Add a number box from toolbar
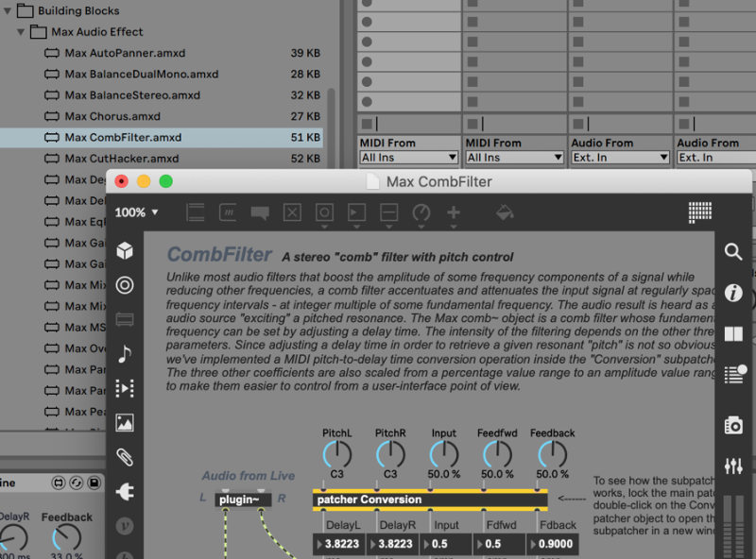This screenshot has width=756, height=559. pyautogui.click(x=357, y=212)
